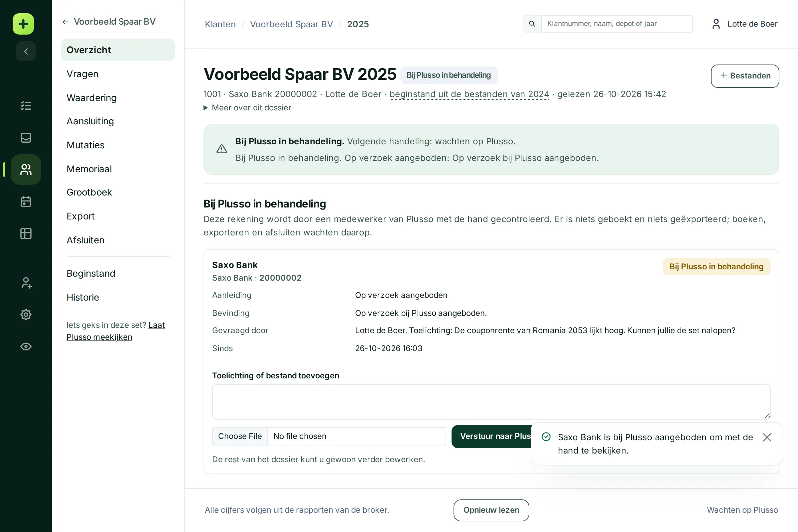Click the Klanten breadcrumb link
Viewport: 798px width, 532px height.
click(x=220, y=24)
